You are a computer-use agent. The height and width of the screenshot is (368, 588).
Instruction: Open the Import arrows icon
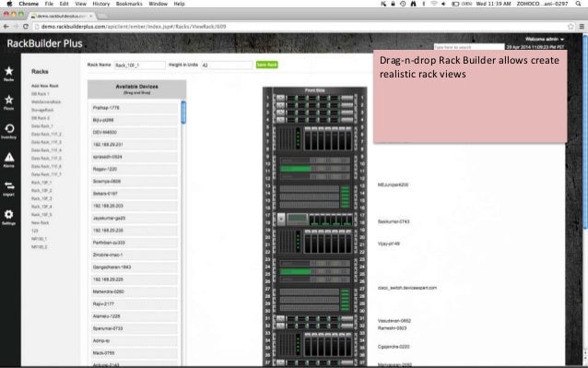(x=9, y=186)
